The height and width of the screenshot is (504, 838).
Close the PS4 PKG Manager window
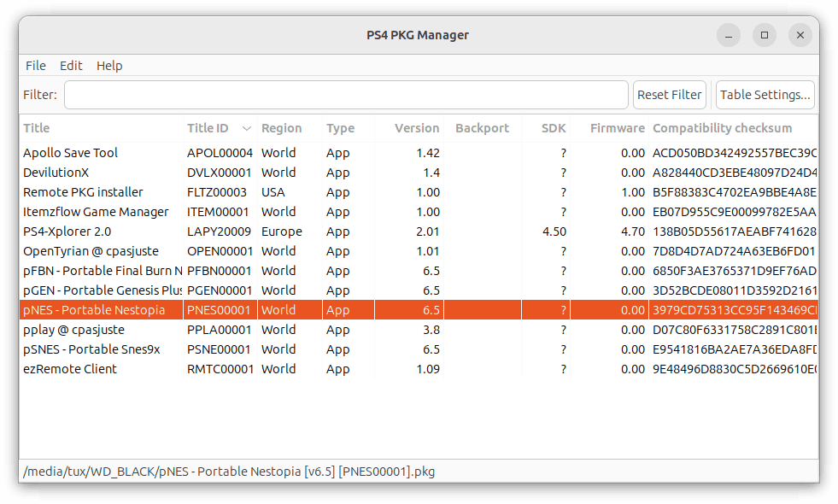800,35
